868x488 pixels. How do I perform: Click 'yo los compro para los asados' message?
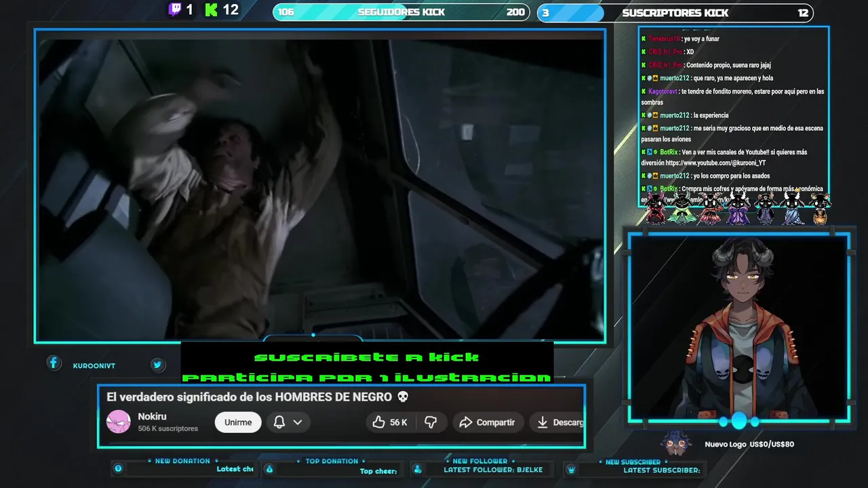[731, 176]
